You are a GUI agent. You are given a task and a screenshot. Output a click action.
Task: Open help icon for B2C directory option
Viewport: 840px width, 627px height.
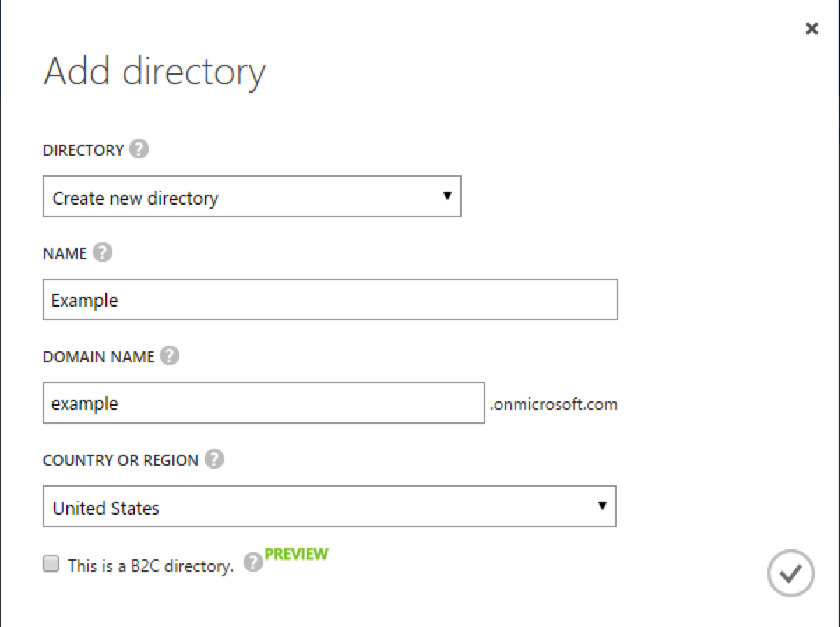253,563
